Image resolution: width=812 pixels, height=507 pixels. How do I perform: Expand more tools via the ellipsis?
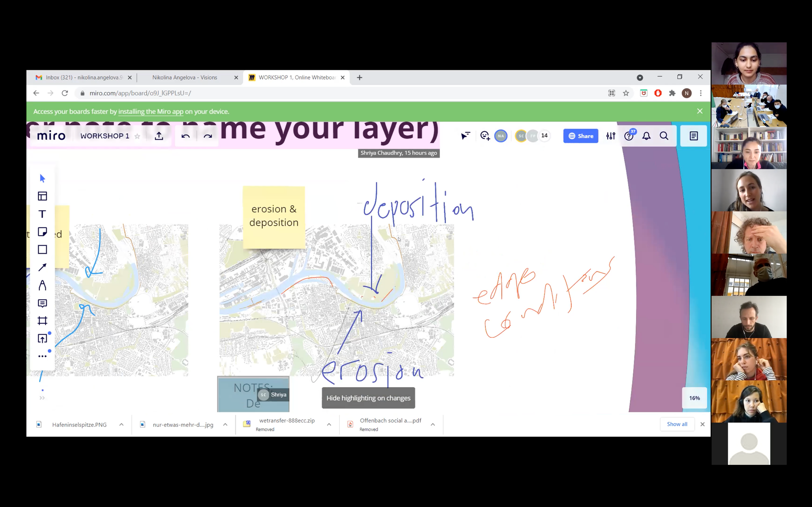(x=42, y=356)
